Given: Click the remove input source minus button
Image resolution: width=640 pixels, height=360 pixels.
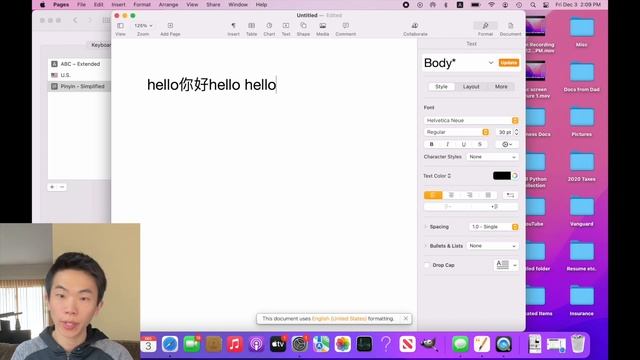Looking at the screenshot, I should coord(62,187).
